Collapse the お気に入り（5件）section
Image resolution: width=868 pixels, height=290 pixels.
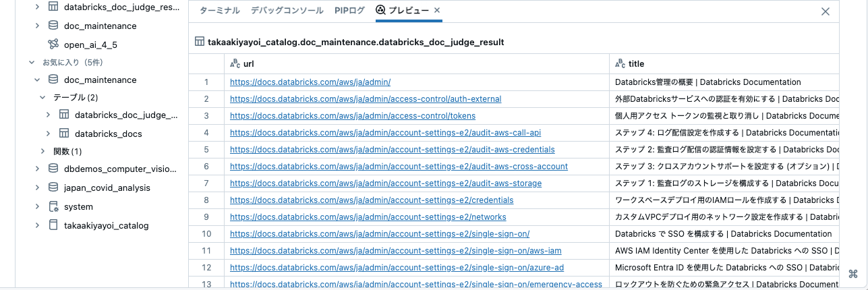pos(31,62)
